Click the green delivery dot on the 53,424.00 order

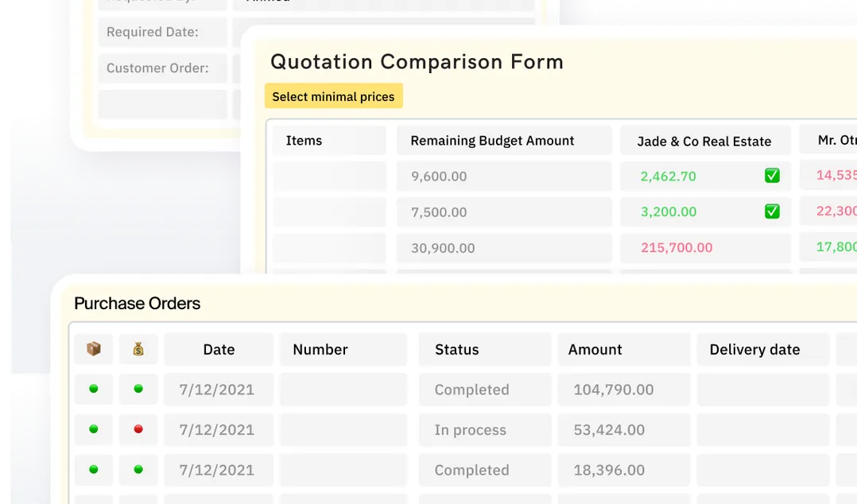(93, 429)
